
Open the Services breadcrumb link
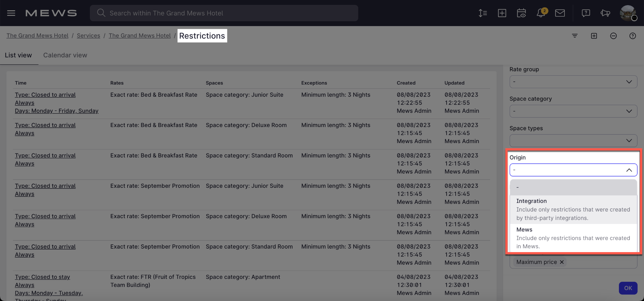89,36
